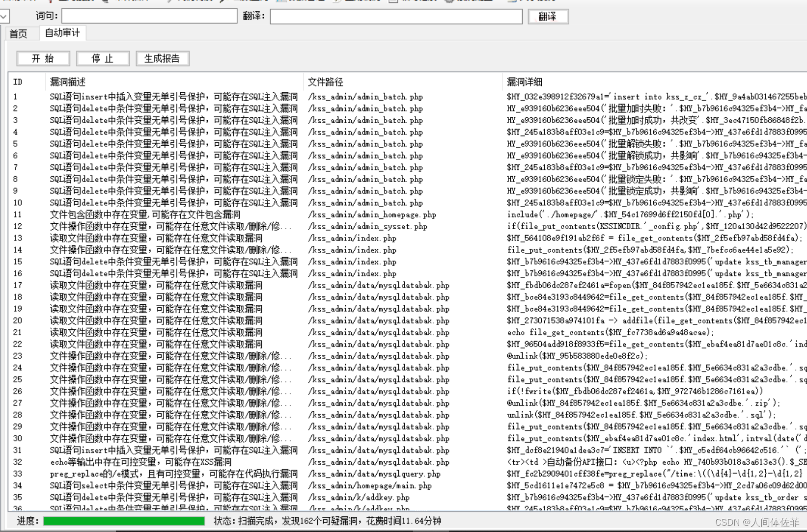
Task: Select row 32 echo等输出中存在可控变量 XSS description
Action: pos(140,462)
